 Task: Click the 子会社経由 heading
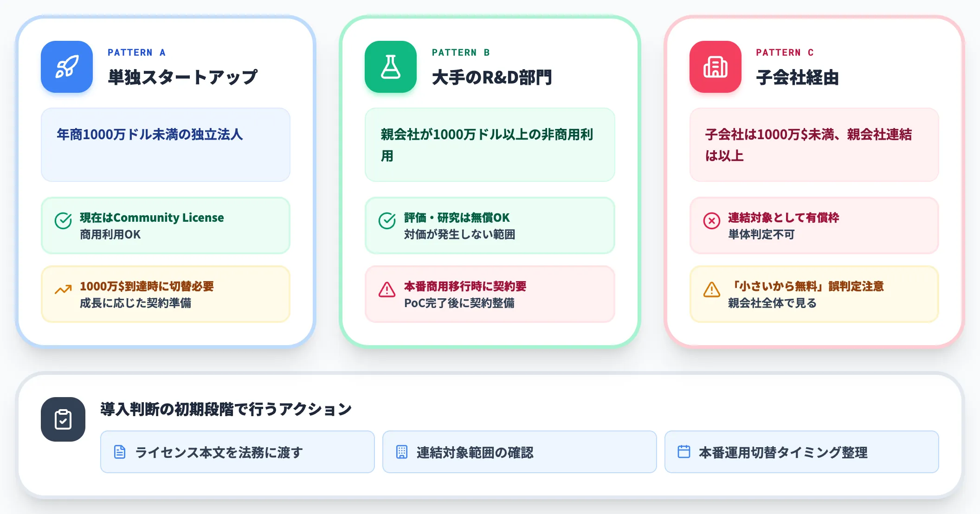[798, 77]
